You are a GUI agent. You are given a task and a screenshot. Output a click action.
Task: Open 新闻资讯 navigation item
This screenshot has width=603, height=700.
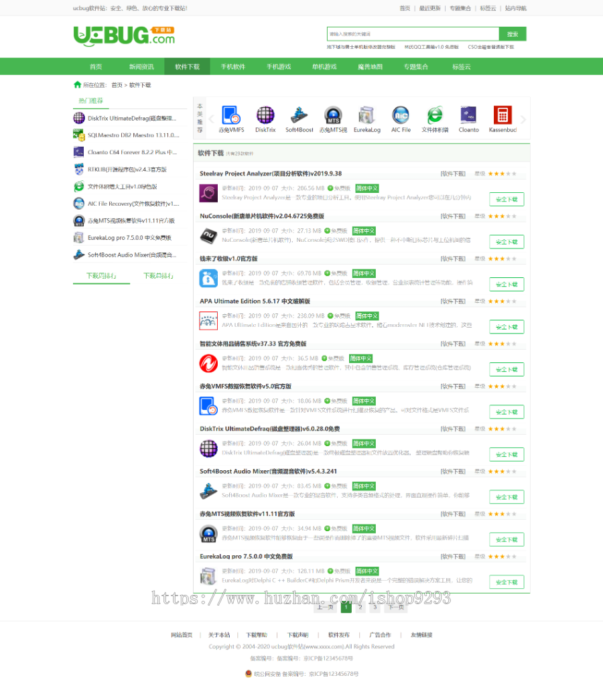[x=141, y=66]
